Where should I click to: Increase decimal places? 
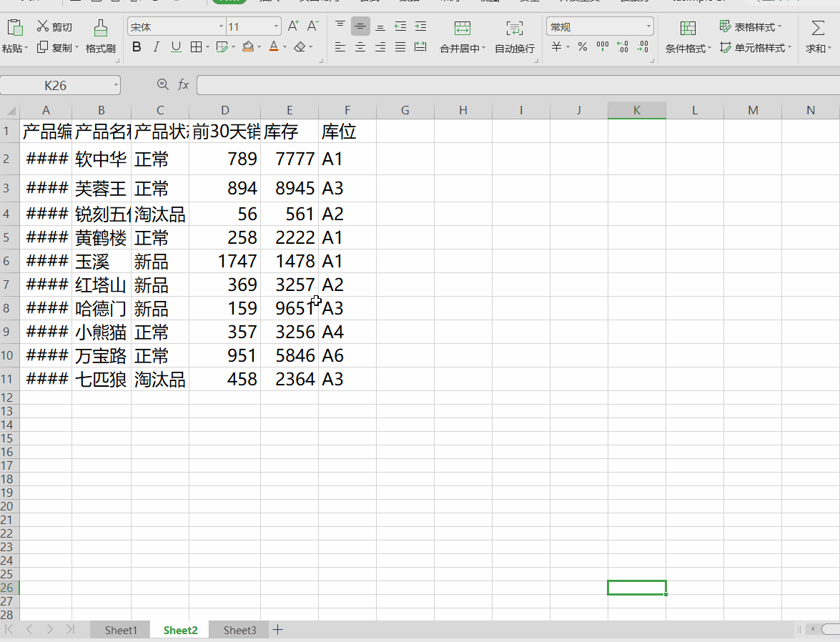tap(623, 47)
